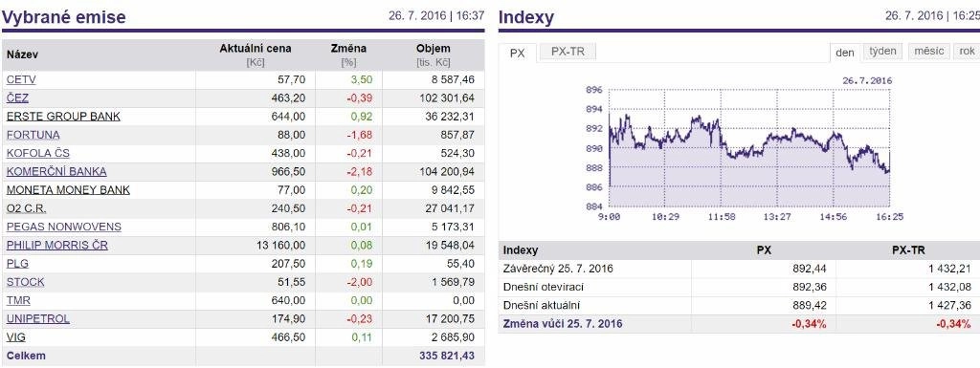
Task: Open PHILIP MORRIS ČR link
Action: [56, 245]
